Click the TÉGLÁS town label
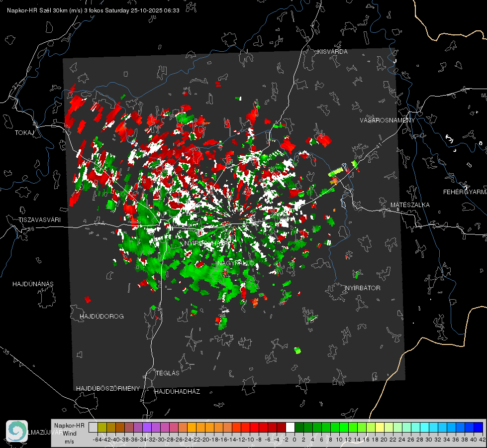Screen dimensions: 487x448 pos(168,373)
